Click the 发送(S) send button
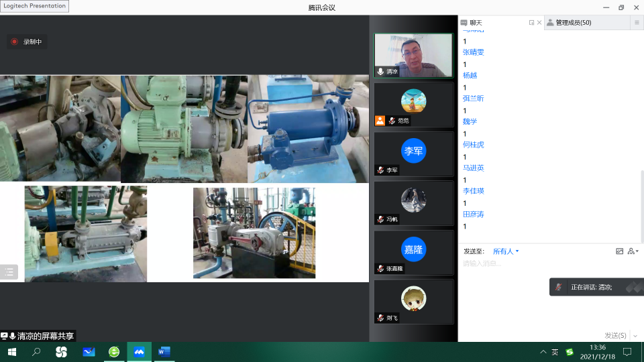 tap(615, 336)
